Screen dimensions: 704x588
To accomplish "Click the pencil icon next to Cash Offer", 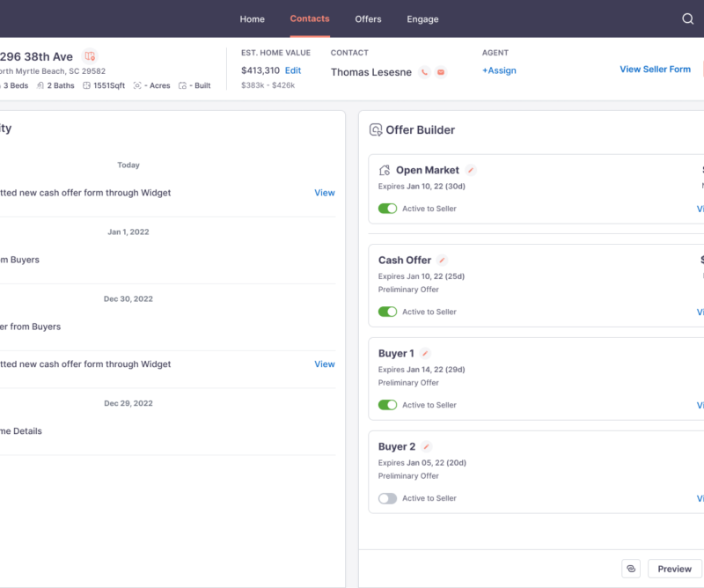I will tap(443, 260).
